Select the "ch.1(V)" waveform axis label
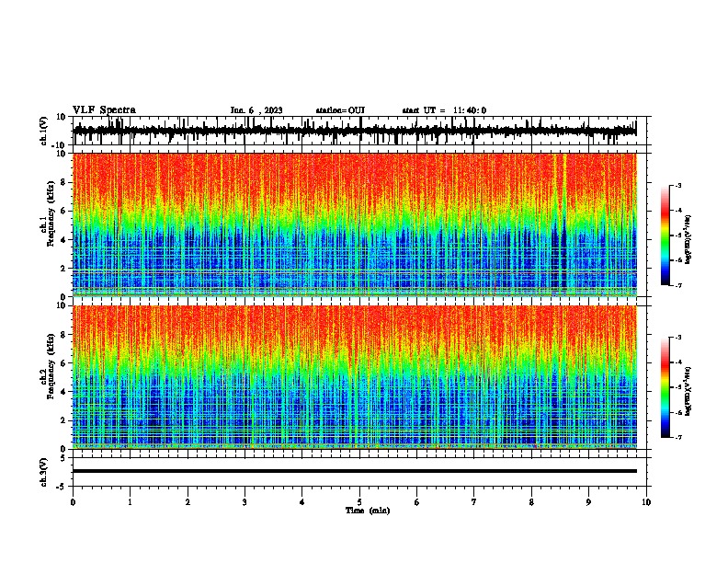Image resolution: width=728 pixels, height=563 pixels. [44, 131]
